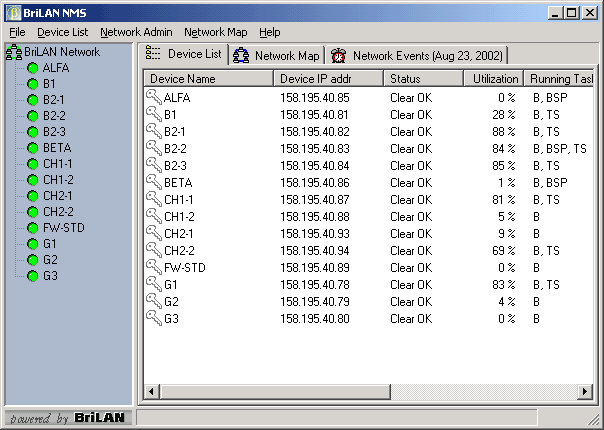Open the Network Map menu
Image resolution: width=604 pixels, height=430 pixels.
pos(216,32)
